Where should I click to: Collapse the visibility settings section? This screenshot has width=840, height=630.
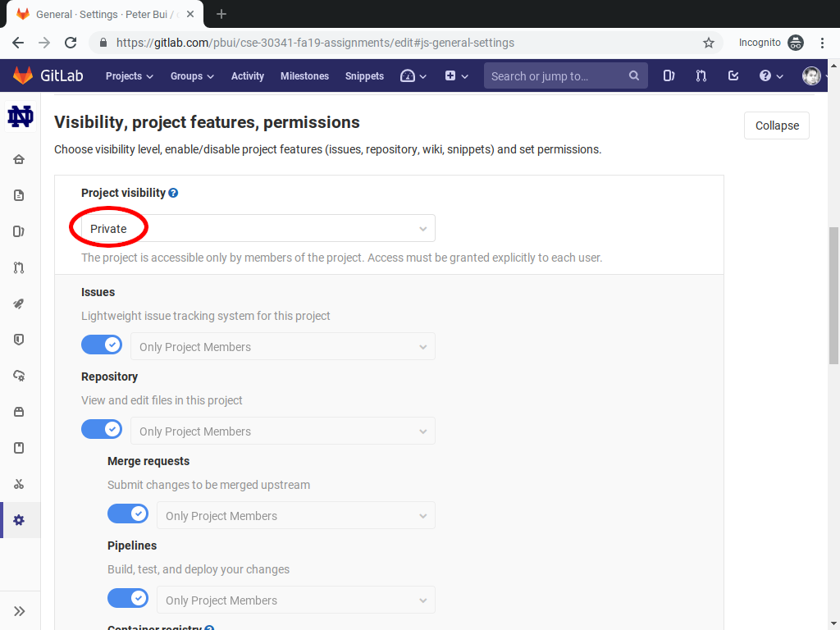click(x=777, y=126)
